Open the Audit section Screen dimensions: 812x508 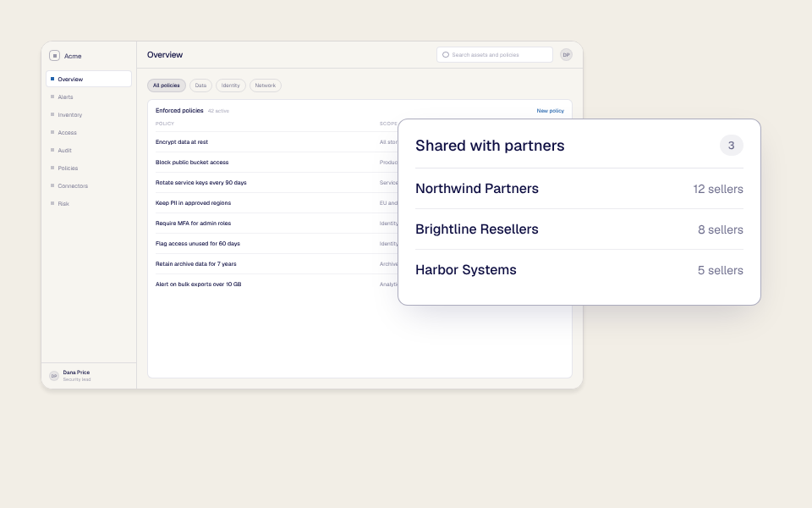tap(89, 151)
